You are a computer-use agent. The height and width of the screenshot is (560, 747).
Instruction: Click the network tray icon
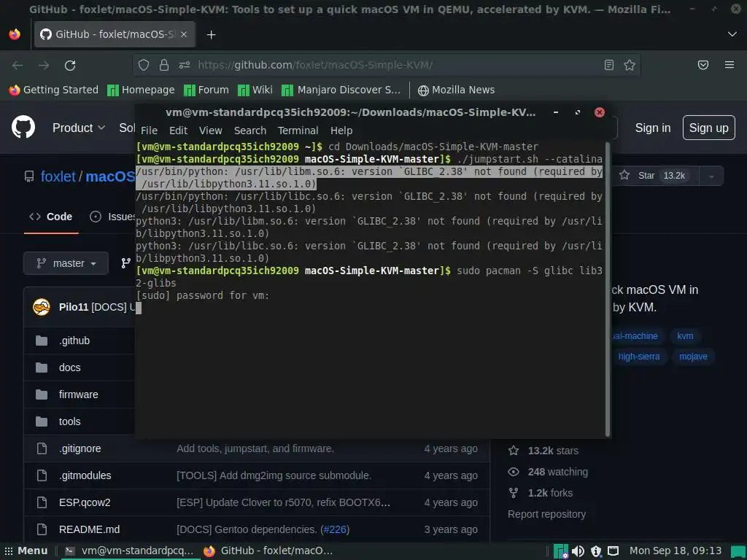coord(613,551)
